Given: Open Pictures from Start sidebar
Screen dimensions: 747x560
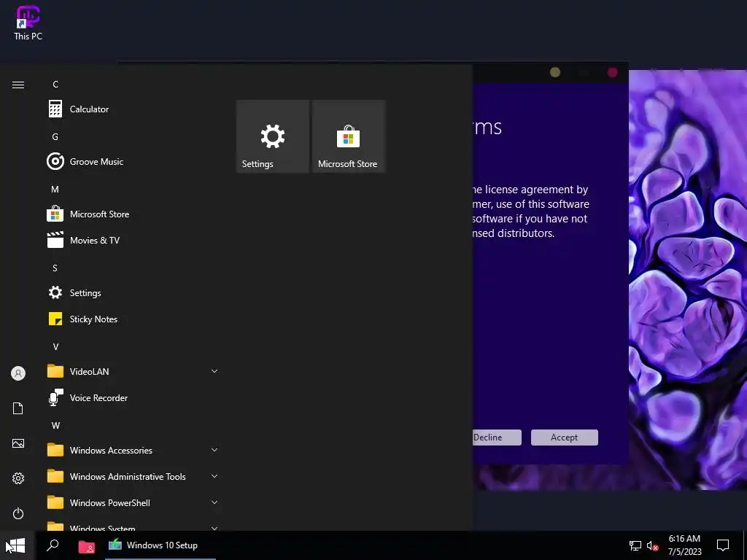Looking at the screenshot, I should point(18,443).
